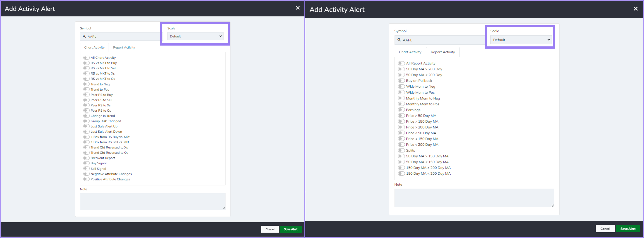Enable Buy Signal alert
Screen dimensions: 644x238
point(86,163)
